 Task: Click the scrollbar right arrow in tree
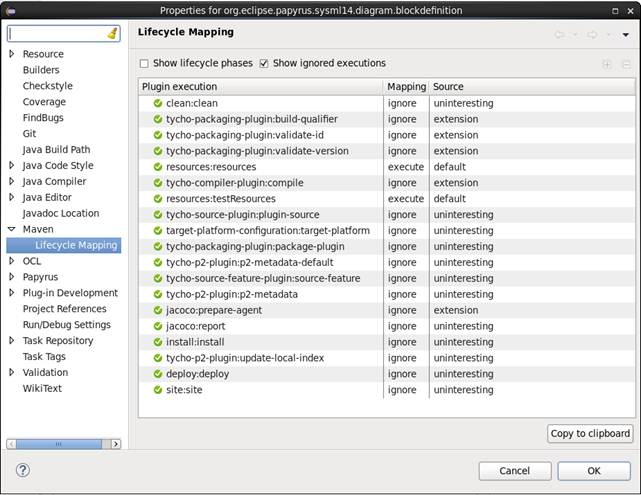coord(116,444)
